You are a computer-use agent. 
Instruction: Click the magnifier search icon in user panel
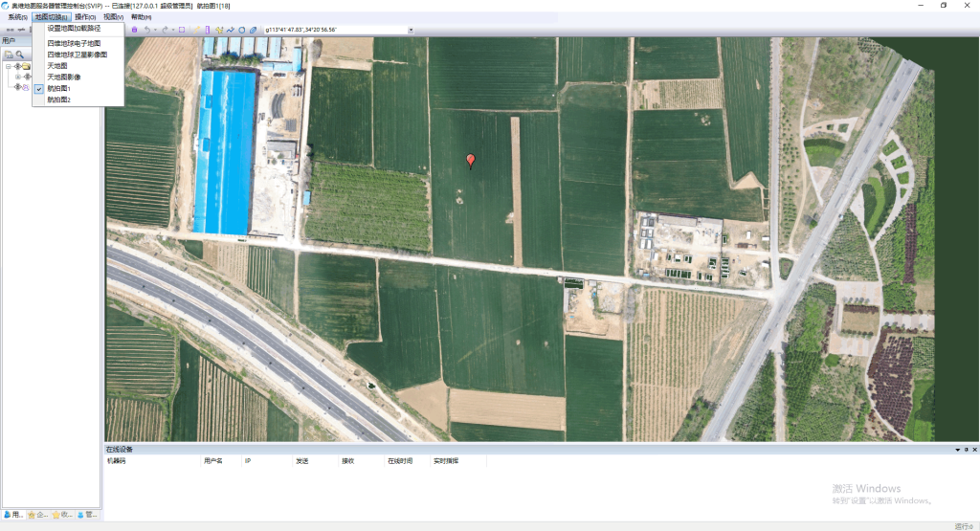point(19,55)
